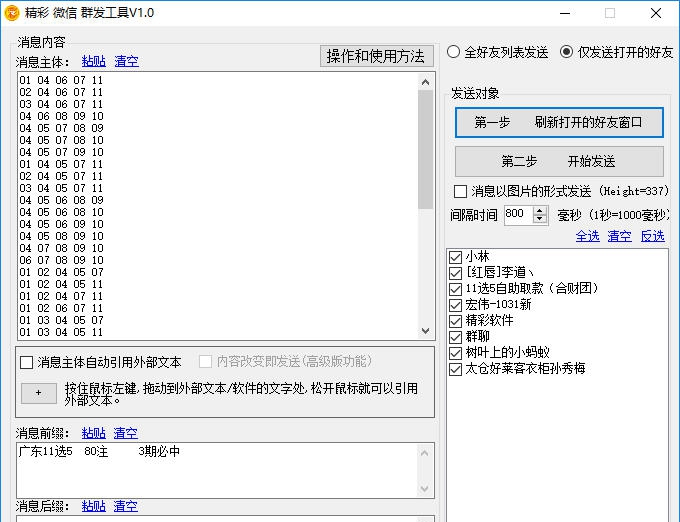Uncheck the [红唇]李道丶 recipient checkbox

click(x=455, y=273)
